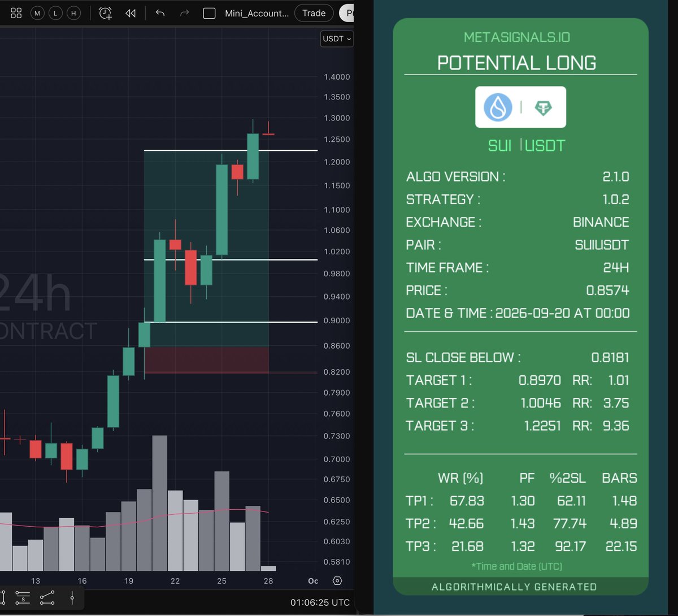The width and height of the screenshot is (678, 616).
Task: Click the 01:06:25 UTC clock
Action: 320,602
